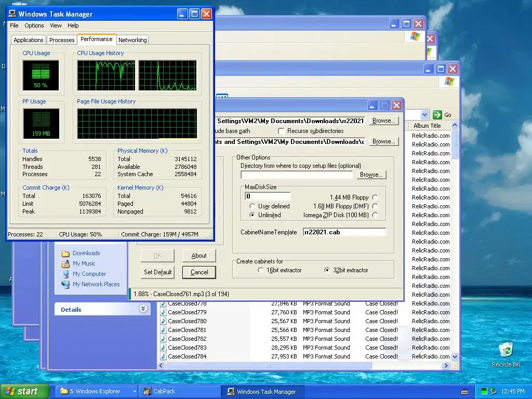Select the User defined disk size option
The image size is (532, 399).
252,206
